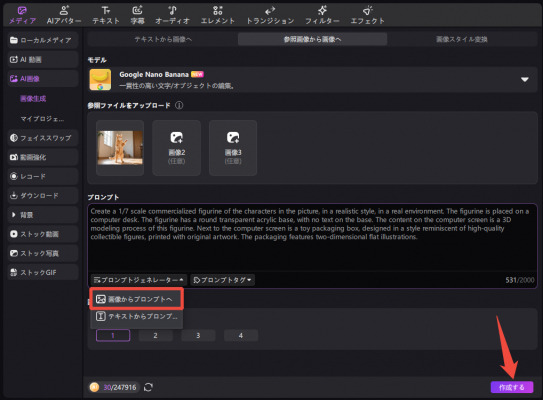Collapse the プロンプトジェネレーター dropdown
The height and width of the screenshot is (400, 543).
click(139, 280)
